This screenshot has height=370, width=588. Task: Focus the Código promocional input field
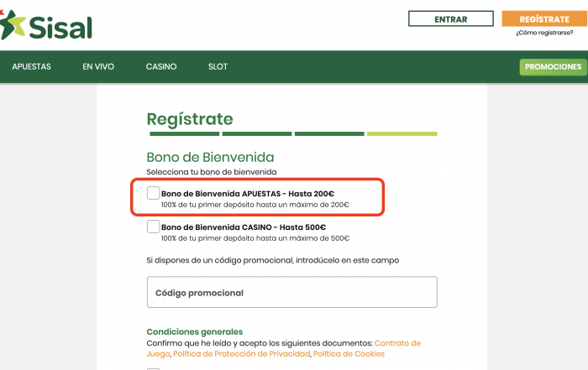point(291,293)
